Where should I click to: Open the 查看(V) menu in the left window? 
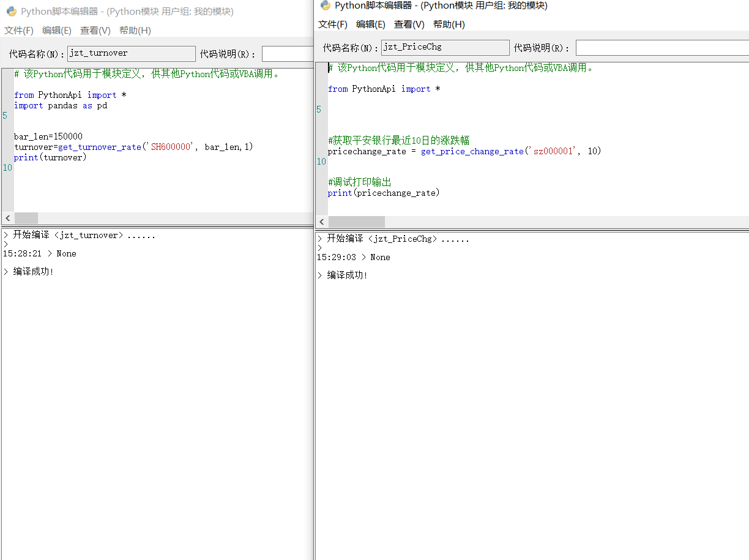[95, 31]
